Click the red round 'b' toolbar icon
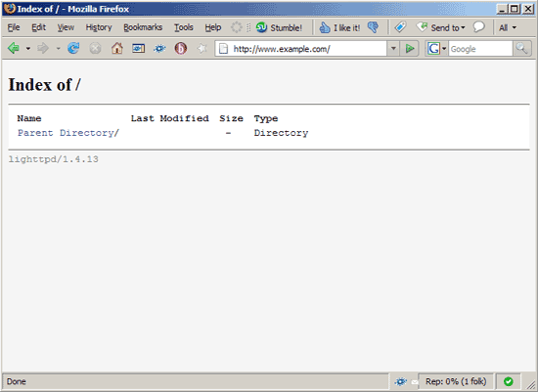 (x=181, y=48)
